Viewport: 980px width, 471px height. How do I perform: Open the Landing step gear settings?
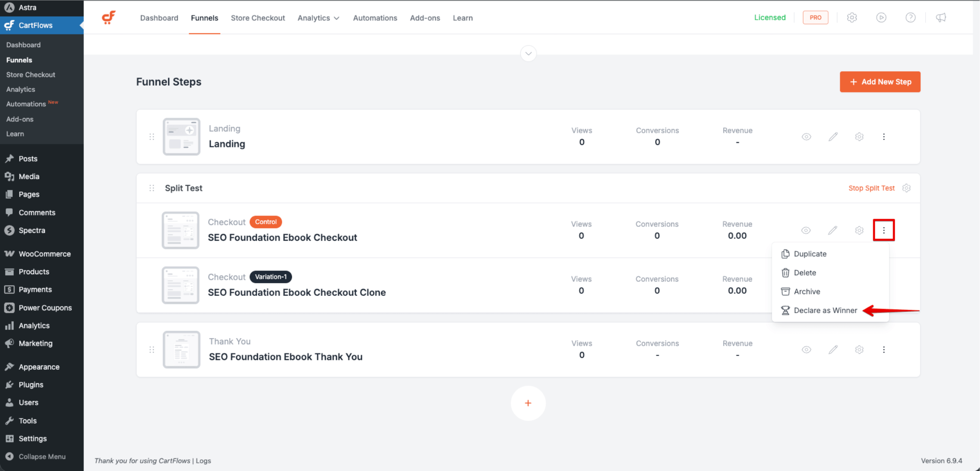coord(859,137)
